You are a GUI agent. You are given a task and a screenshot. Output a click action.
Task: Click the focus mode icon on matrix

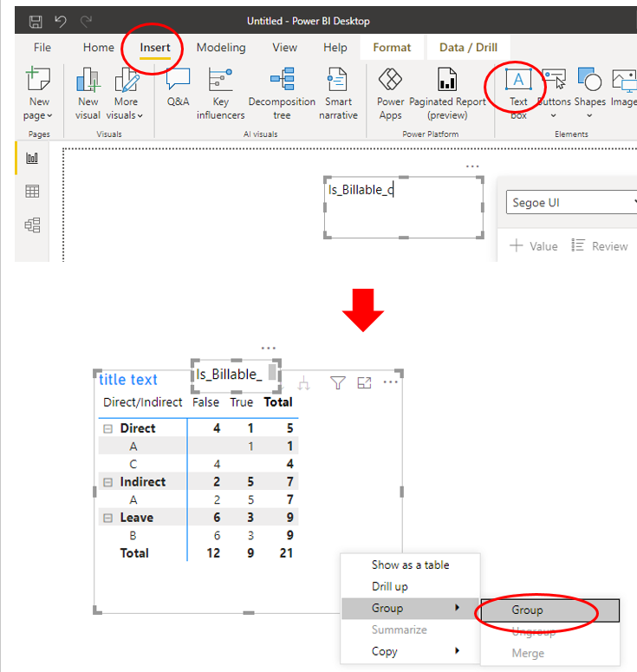364,382
